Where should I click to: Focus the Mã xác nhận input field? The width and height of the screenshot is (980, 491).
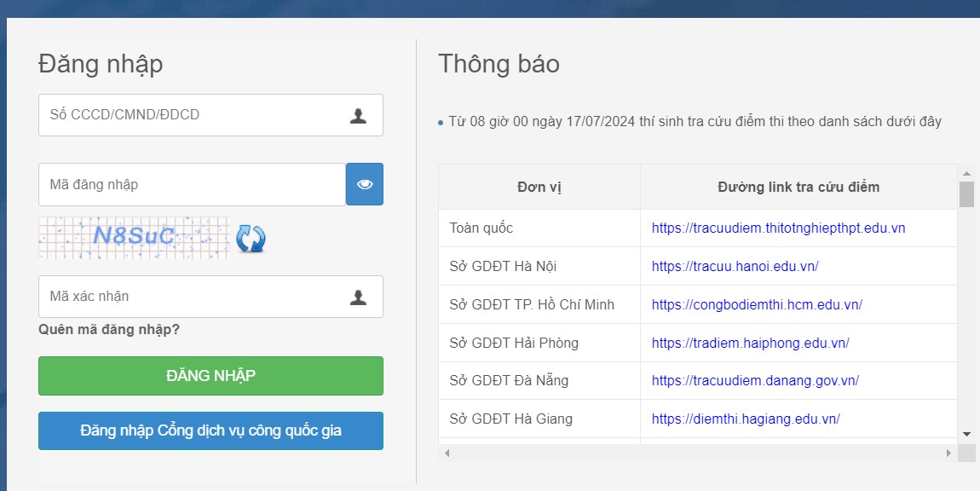click(192, 297)
